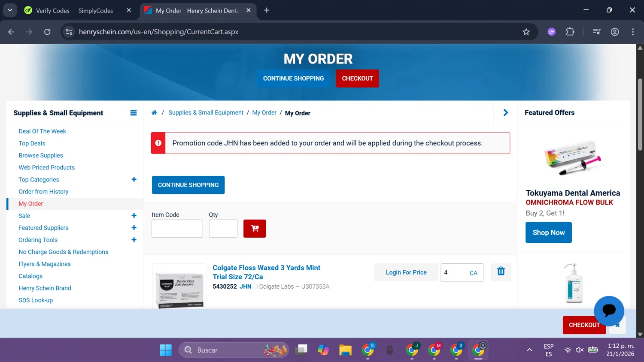Go back to the previous page
The width and height of the screenshot is (644, 362).
[x=11, y=32]
